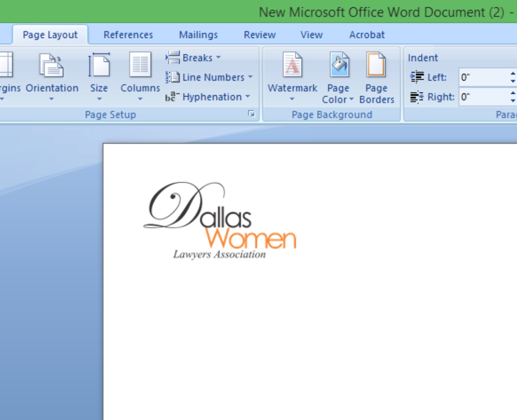Open the Orientation options
The image size is (517, 420).
(x=52, y=77)
